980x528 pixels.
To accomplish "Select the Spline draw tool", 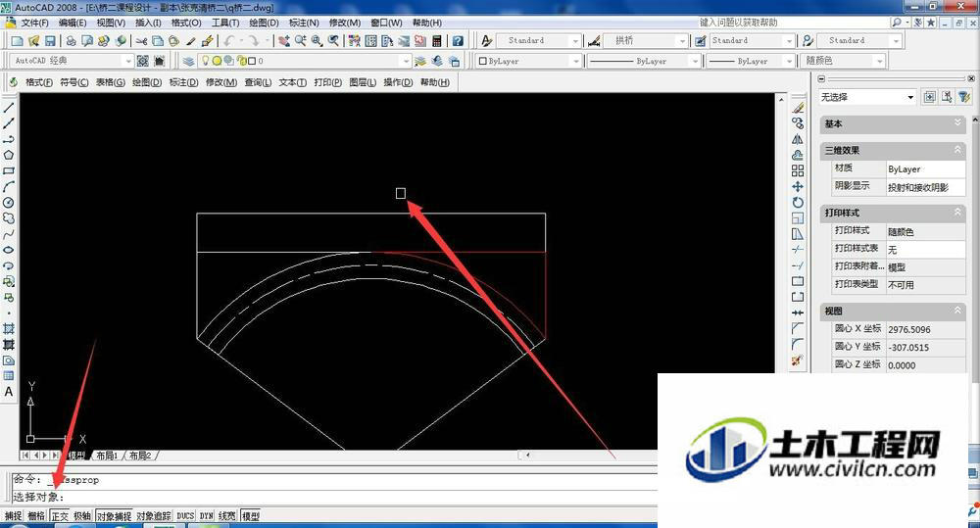I will click(x=9, y=234).
